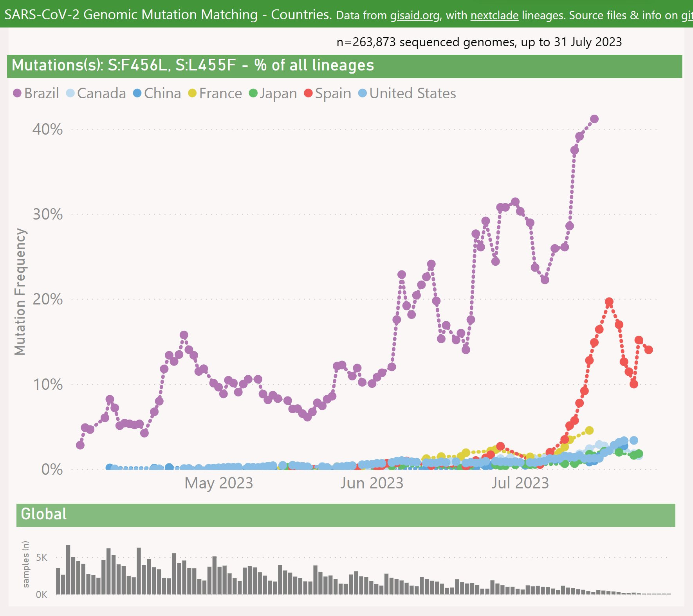Screen dimensions: 693x616
Task: Click the Brazil purple legend marker
Action: (x=17, y=93)
